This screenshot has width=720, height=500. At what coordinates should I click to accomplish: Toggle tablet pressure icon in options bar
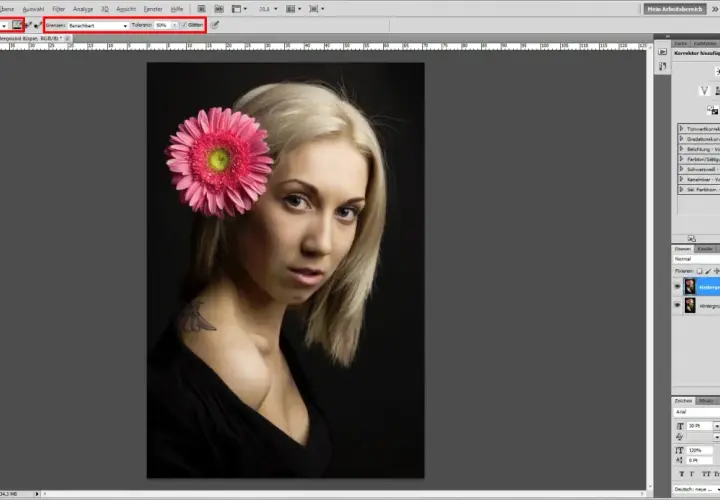coord(215,25)
